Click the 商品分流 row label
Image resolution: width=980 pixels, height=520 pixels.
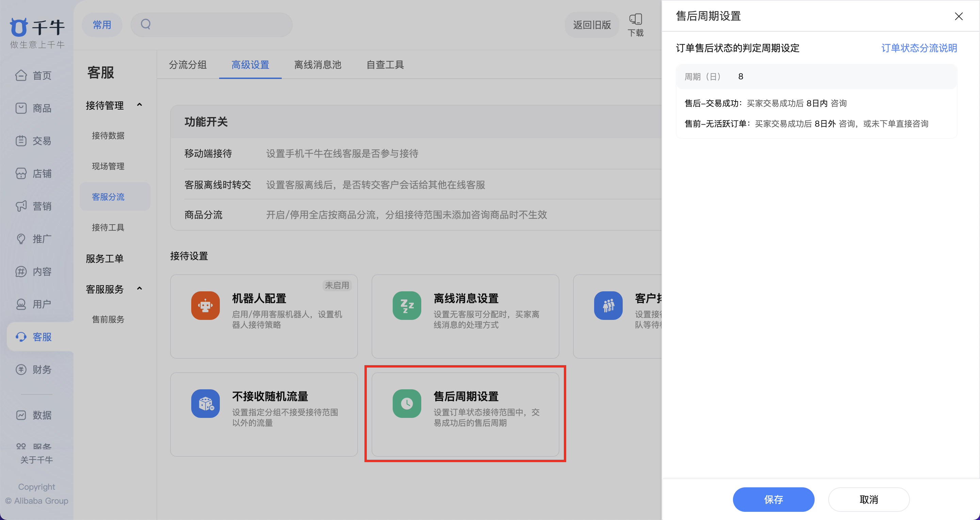pos(203,215)
